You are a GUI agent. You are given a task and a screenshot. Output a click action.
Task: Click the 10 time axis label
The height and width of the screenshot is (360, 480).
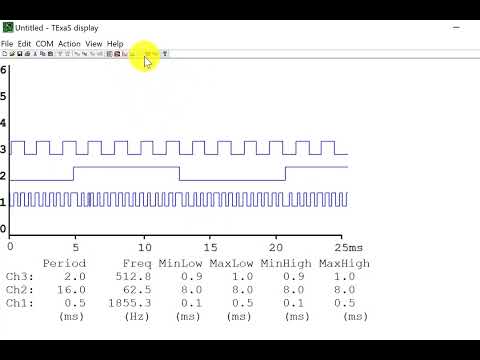[144, 248]
